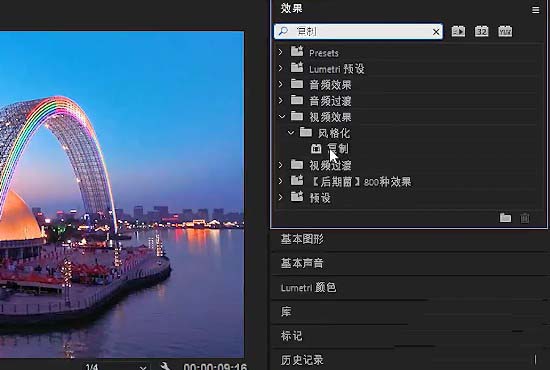Select the 风格化 label

tap(334, 133)
